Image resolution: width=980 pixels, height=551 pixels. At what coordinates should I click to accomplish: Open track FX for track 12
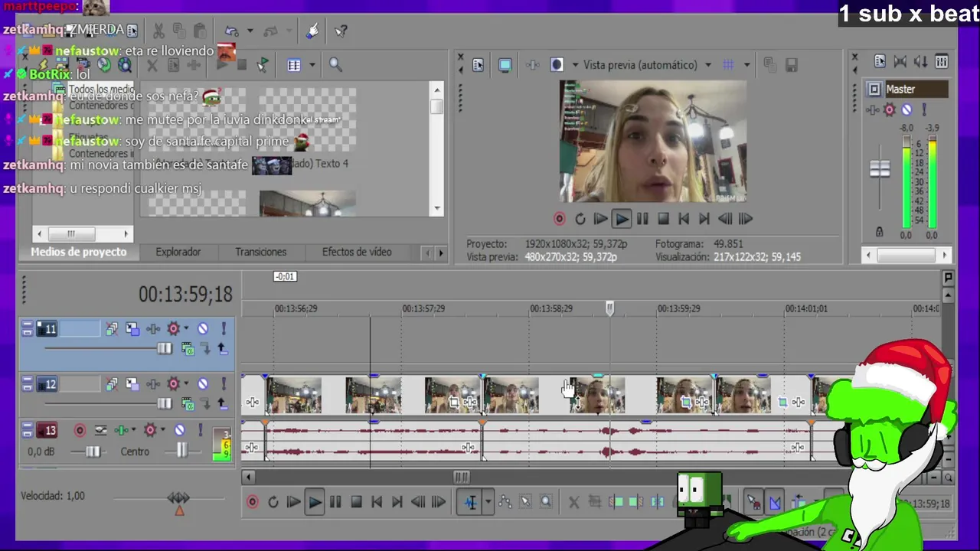[x=153, y=384]
